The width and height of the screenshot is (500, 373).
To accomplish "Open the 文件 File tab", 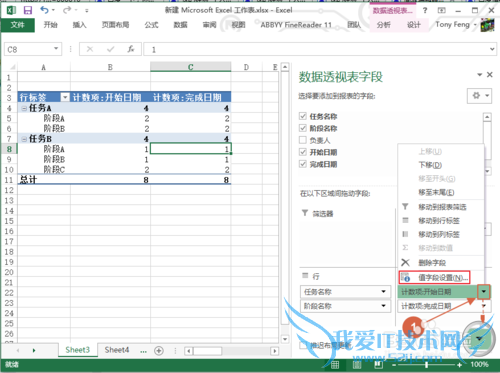I will pyautogui.click(x=18, y=25).
